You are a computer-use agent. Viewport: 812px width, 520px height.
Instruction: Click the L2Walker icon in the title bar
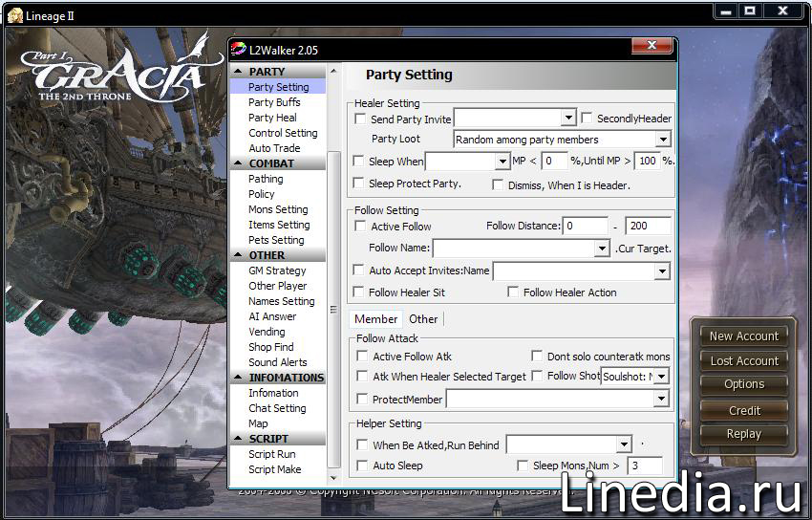(x=239, y=49)
